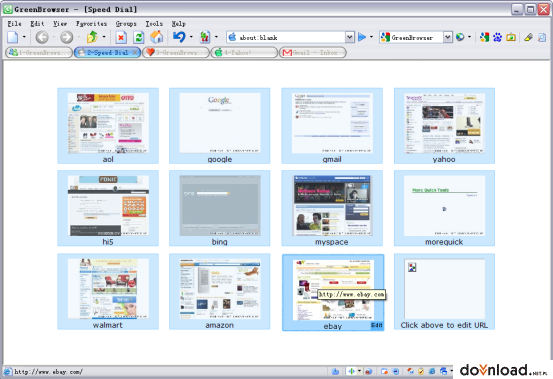
Task: Click the red X Stop button
Action: pyautogui.click(x=121, y=37)
